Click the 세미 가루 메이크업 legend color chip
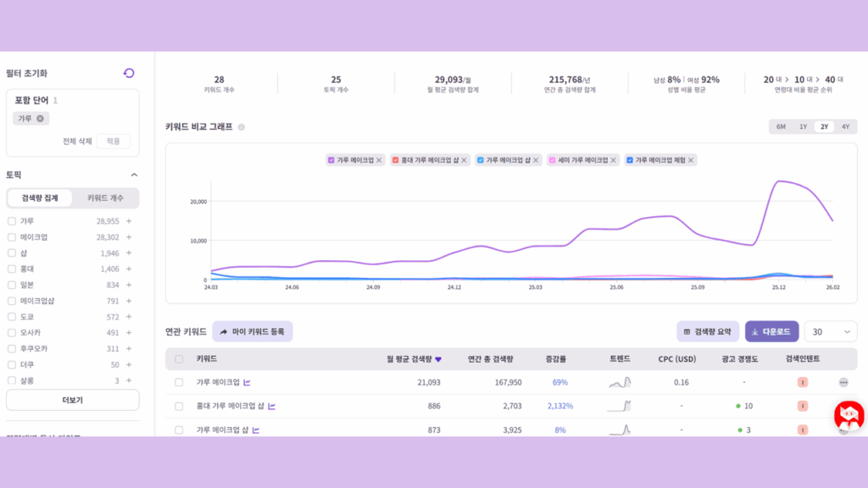 tap(553, 160)
